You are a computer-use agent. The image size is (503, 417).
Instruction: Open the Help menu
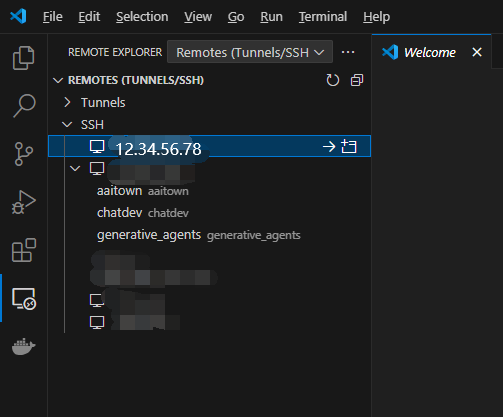point(376,16)
